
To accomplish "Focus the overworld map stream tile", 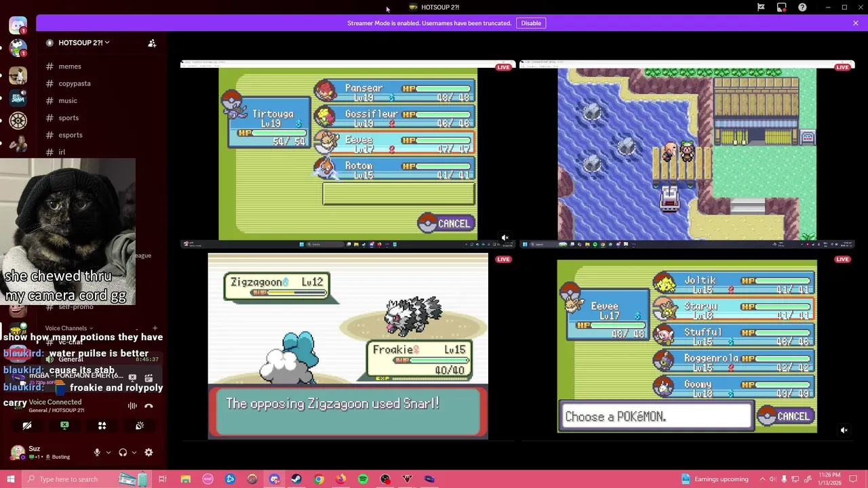I will point(687,154).
